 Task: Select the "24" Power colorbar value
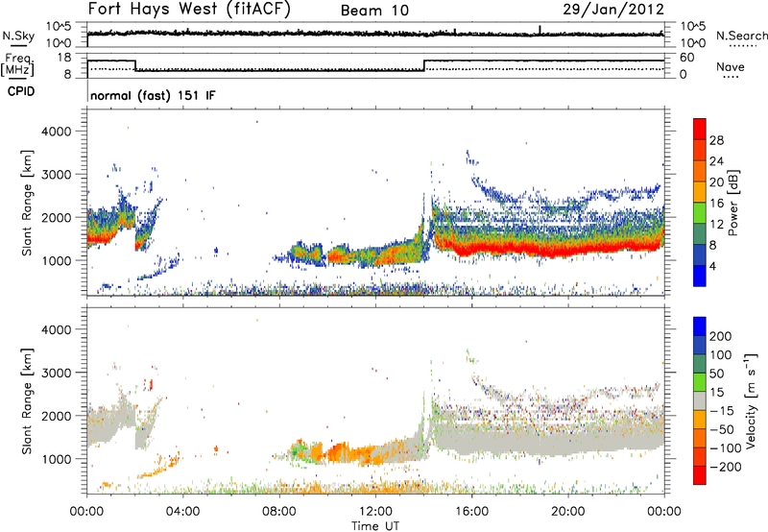[x=716, y=161]
